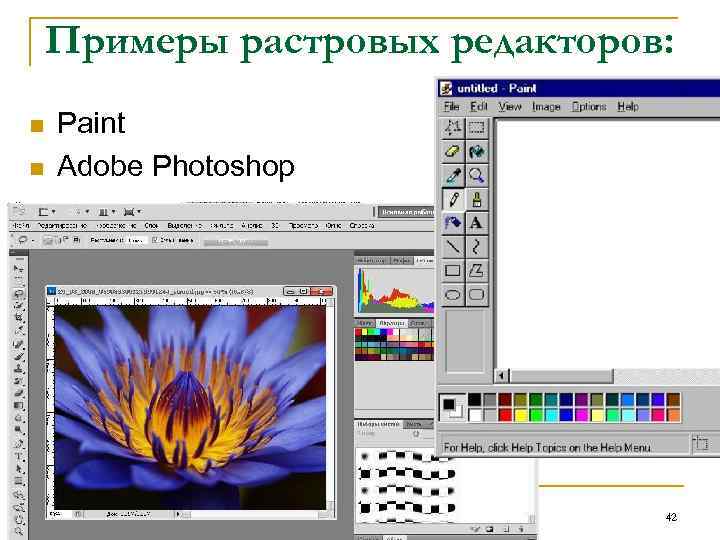
Task: Open the Paint Image menu
Action: (546, 107)
